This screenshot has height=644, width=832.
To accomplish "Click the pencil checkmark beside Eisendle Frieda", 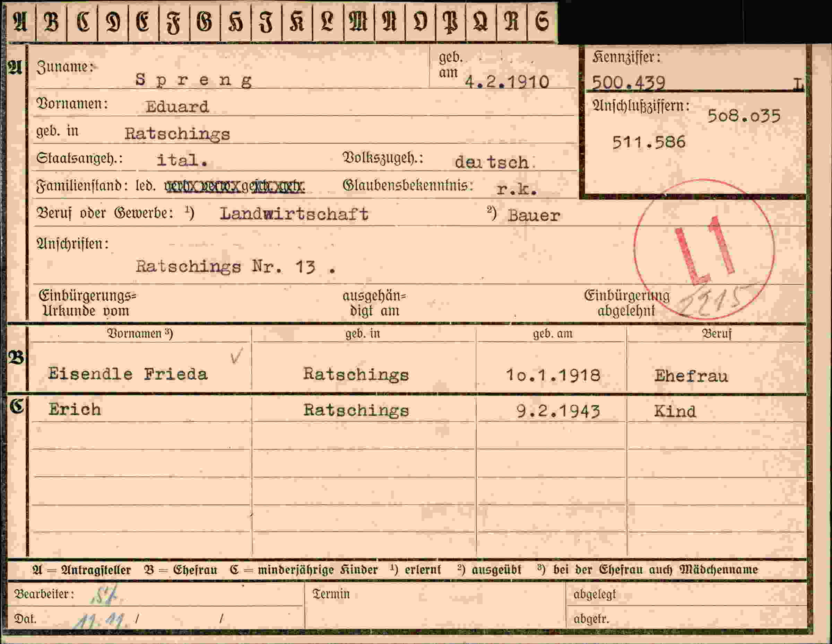I will tap(236, 356).
